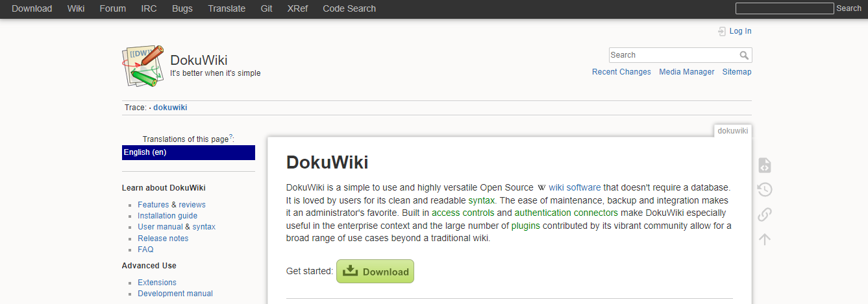Click the Search button in the top bar
Viewport: 868px width, 304px height.
tap(849, 8)
